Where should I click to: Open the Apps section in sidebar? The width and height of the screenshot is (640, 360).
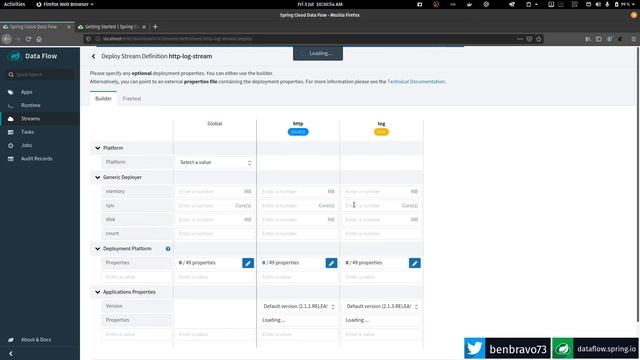[27, 92]
